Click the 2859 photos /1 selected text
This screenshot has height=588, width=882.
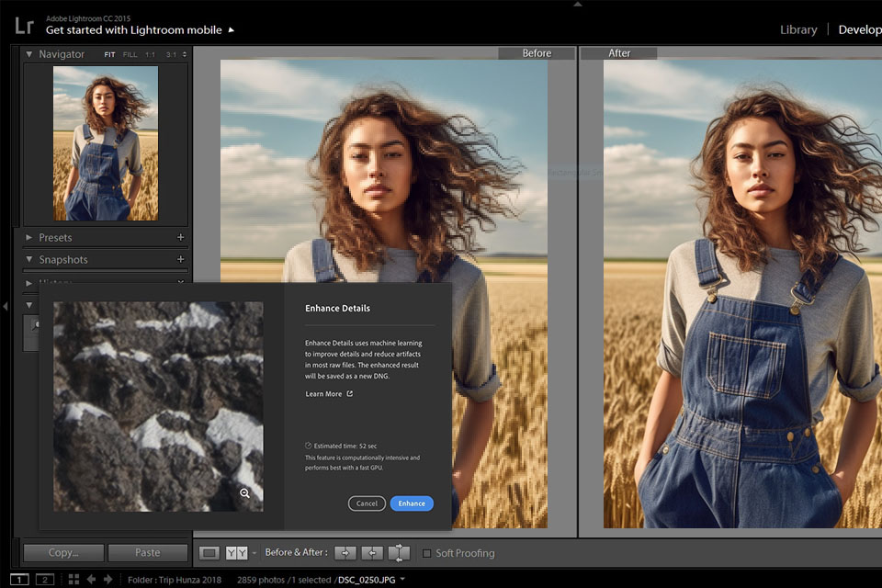coord(284,580)
